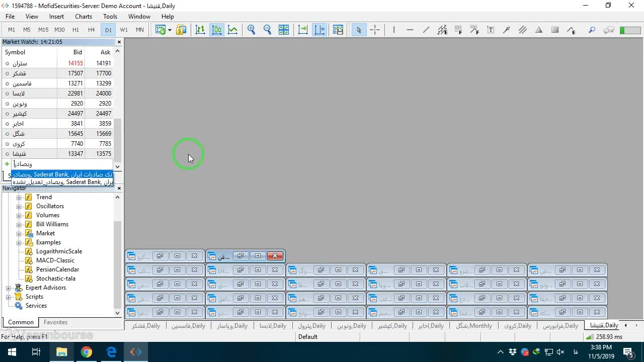Viewport: 644px width, 362px height.
Task: Set timeframe to M30
Action: [59, 30]
